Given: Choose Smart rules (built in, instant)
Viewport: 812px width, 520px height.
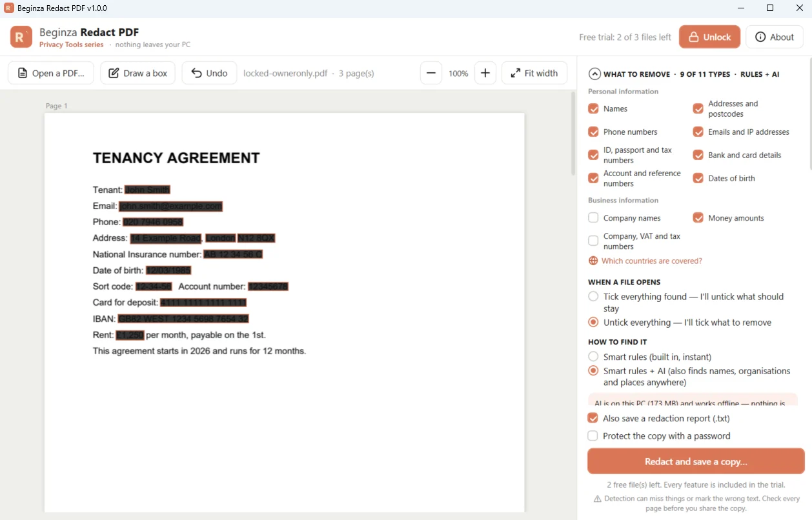Looking at the screenshot, I should point(593,357).
